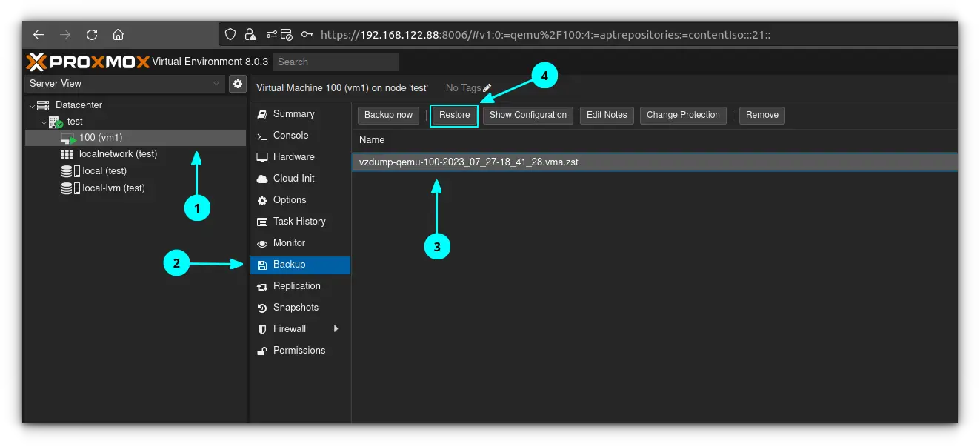Click the 'Virtual Environment 8.0.3' version text

[210, 62]
